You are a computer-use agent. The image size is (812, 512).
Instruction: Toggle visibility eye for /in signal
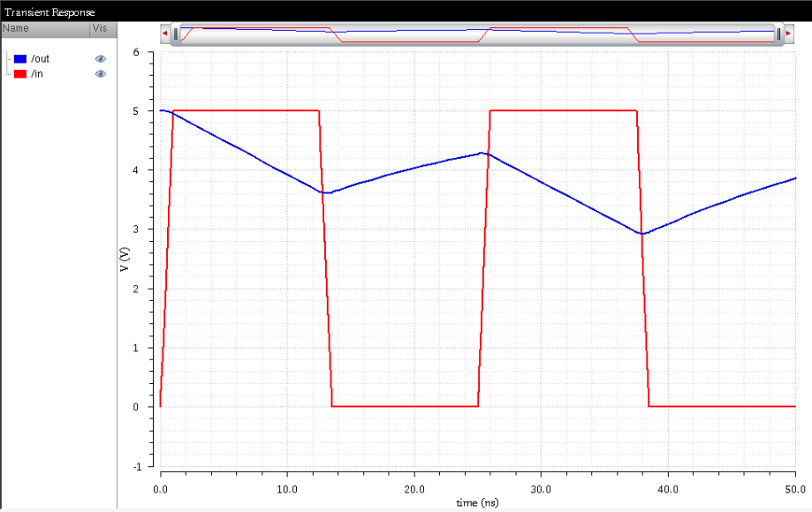coord(101,74)
